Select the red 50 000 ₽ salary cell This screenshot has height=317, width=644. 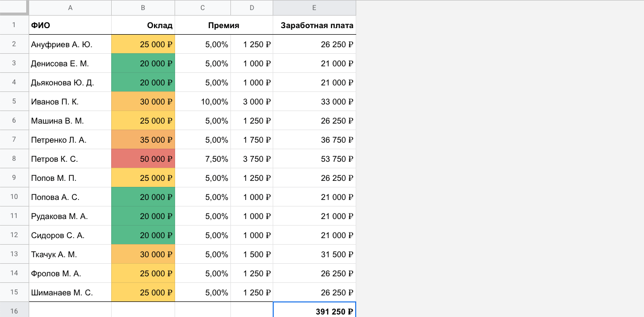coord(143,159)
